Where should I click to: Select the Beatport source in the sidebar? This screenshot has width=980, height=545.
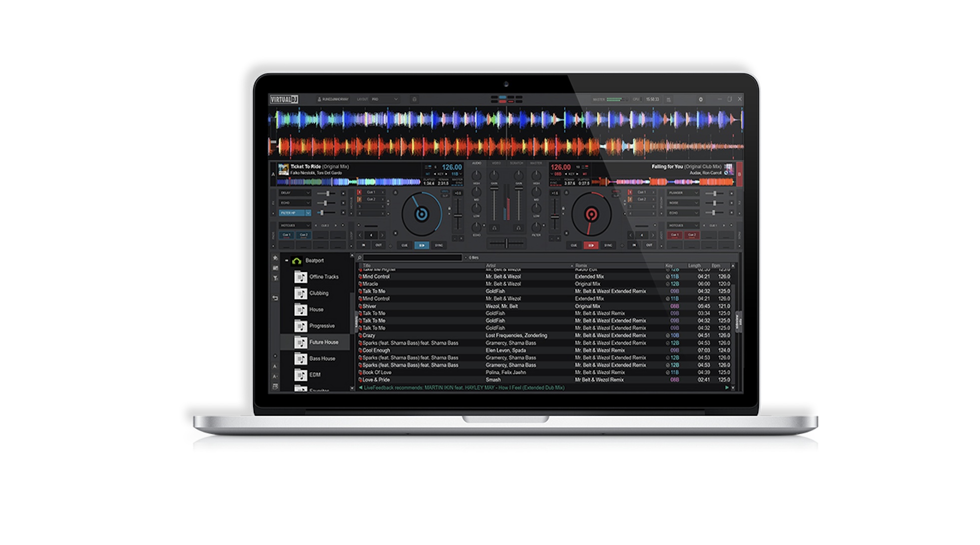point(315,261)
